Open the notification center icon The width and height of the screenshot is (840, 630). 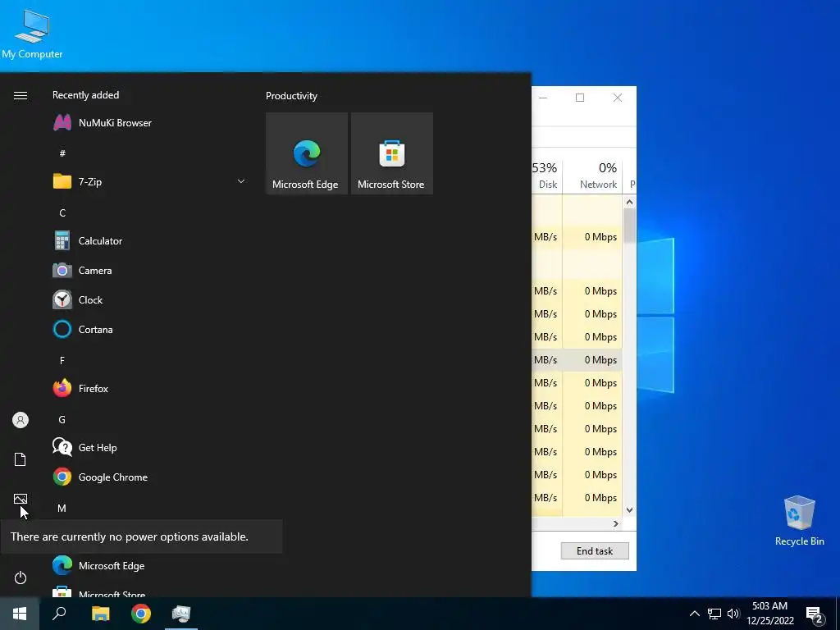click(815, 615)
